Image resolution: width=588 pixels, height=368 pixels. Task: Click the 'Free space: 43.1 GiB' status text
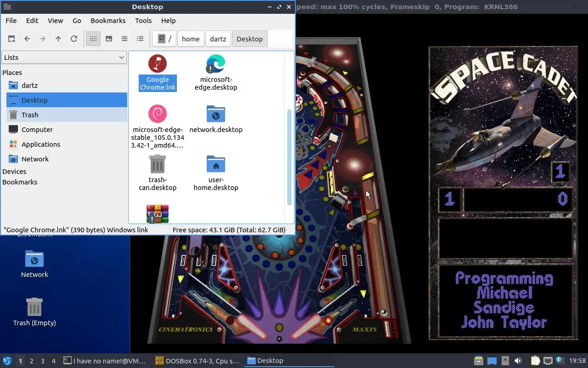coord(229,230)
